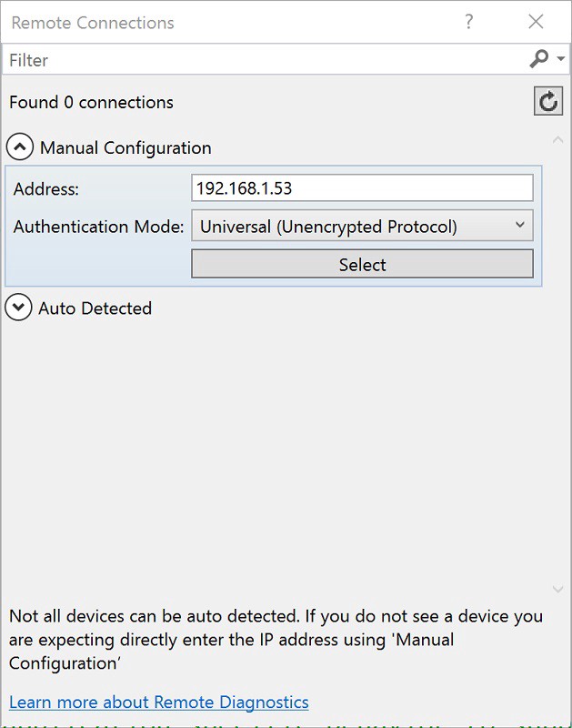572x728 pixels.
Task: Click the Authentication Mode dropdown arrow
Action: (520, 225)
